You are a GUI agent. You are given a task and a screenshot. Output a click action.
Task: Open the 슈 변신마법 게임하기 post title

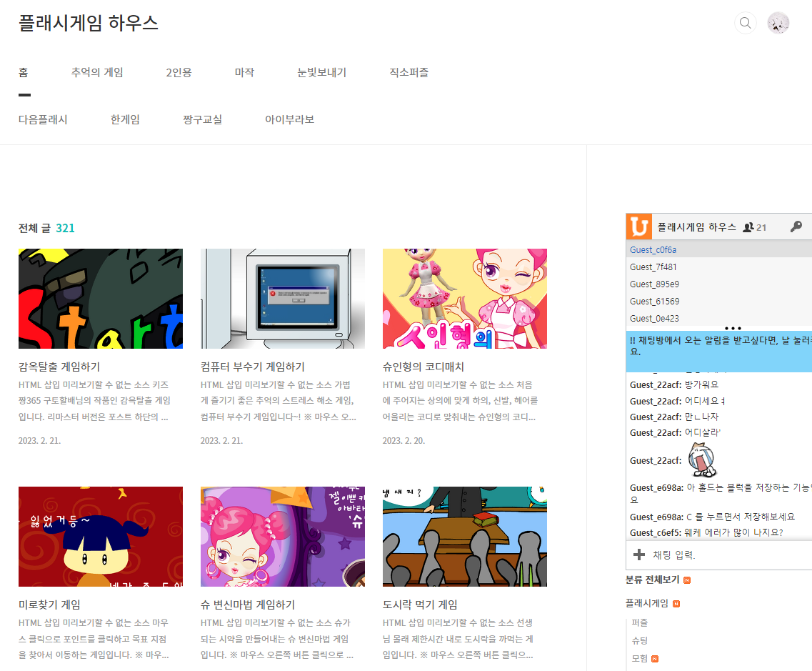point(248,605)
